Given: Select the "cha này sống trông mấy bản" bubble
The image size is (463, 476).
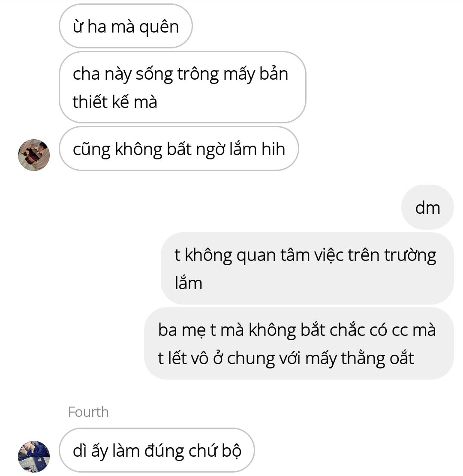Looking at the screenshot, I should click(x=182, y=87).
